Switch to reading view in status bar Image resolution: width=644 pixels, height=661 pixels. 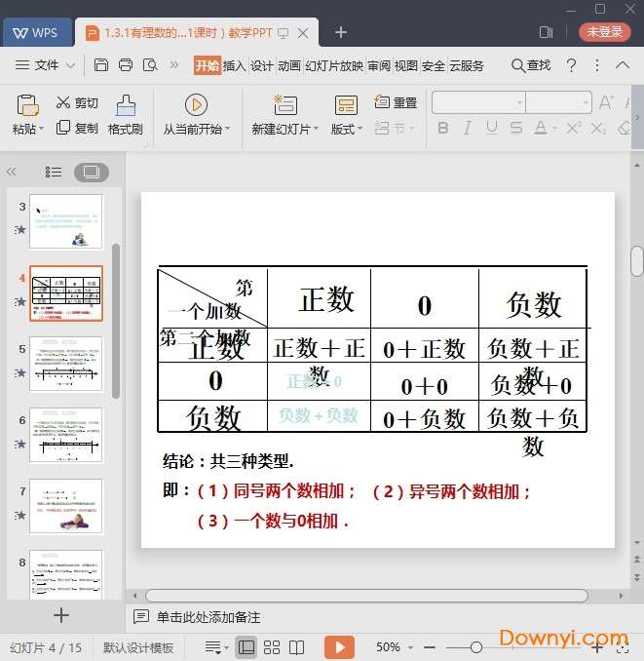(297, 647)
